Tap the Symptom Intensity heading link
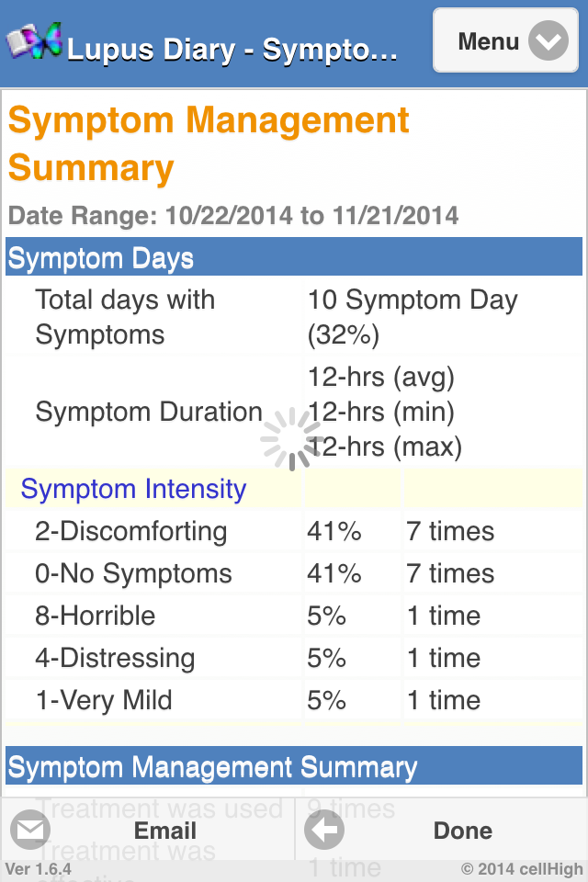The width and height of the screenshot is (588, 882). (x=133, y=489)
